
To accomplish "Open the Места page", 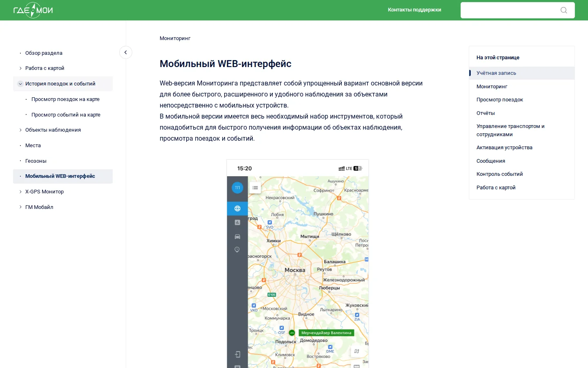I will click(33, 146).
